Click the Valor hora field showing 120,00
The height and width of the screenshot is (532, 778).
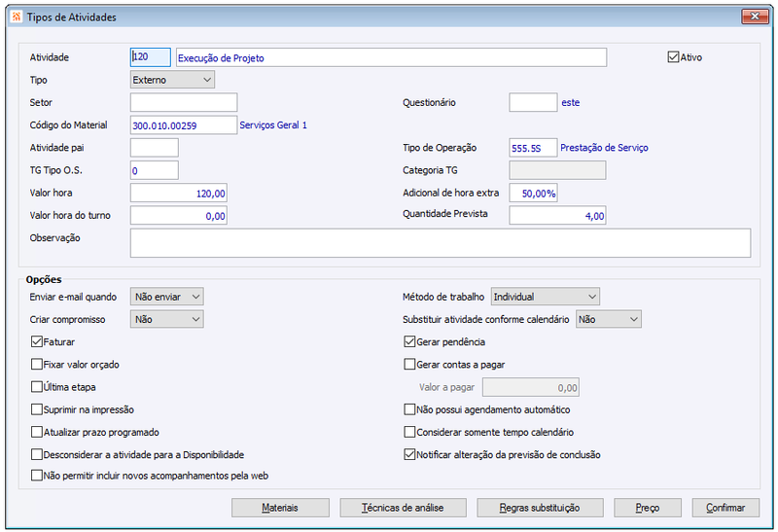(179, 193)
